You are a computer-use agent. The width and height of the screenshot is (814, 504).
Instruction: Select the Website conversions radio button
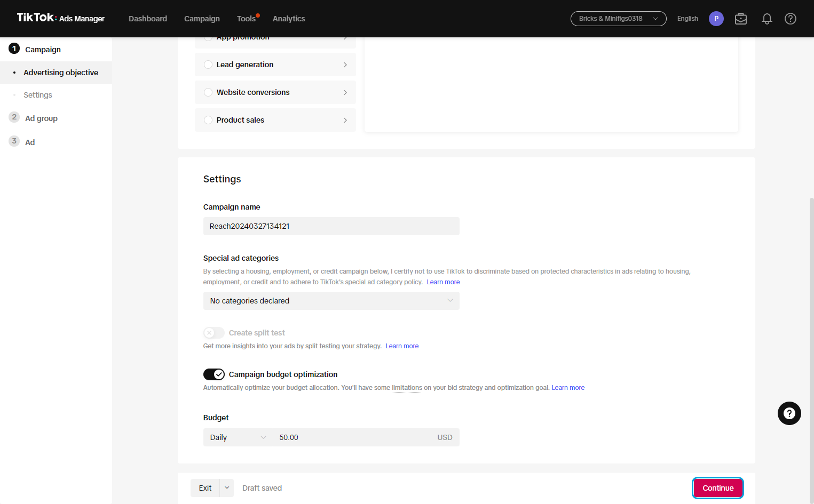pyautogui.click(x=208, y=92)
